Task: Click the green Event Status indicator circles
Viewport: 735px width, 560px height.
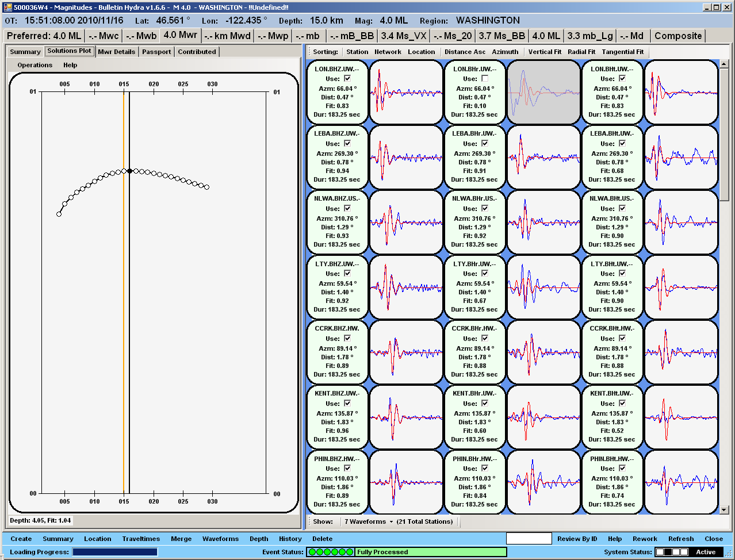Action: (331, 552)
